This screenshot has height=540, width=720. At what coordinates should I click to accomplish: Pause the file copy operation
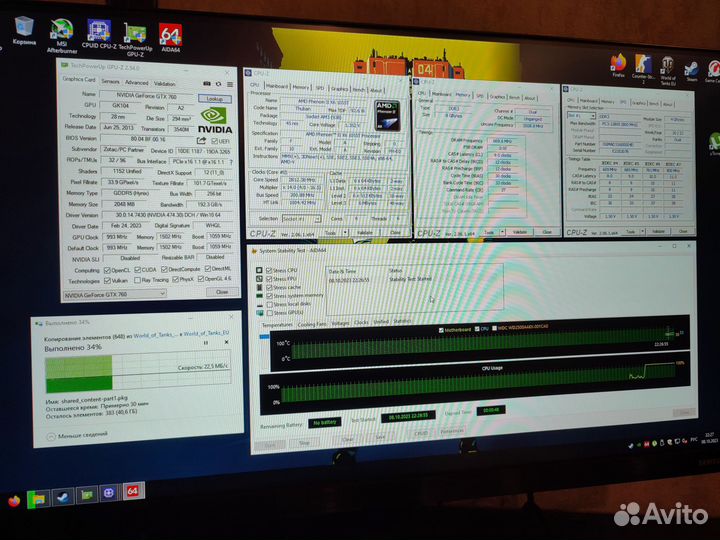pos(206,343)
